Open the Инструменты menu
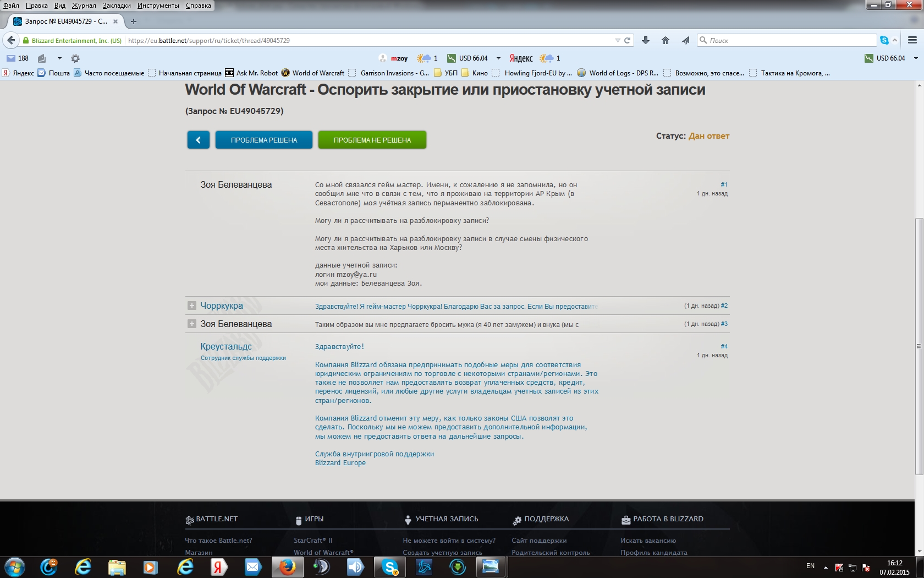Screen dimensions: 924x578 pyautogui.click(x=158, y=6)
